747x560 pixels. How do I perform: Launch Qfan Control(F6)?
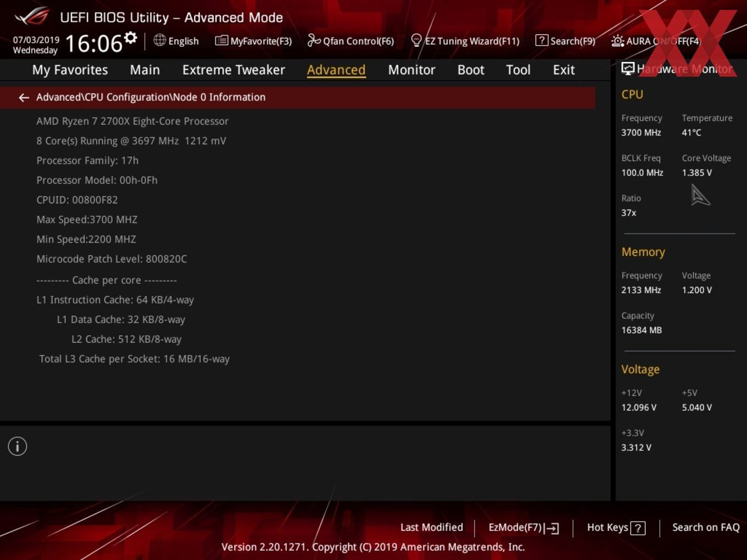click(350, 41)
